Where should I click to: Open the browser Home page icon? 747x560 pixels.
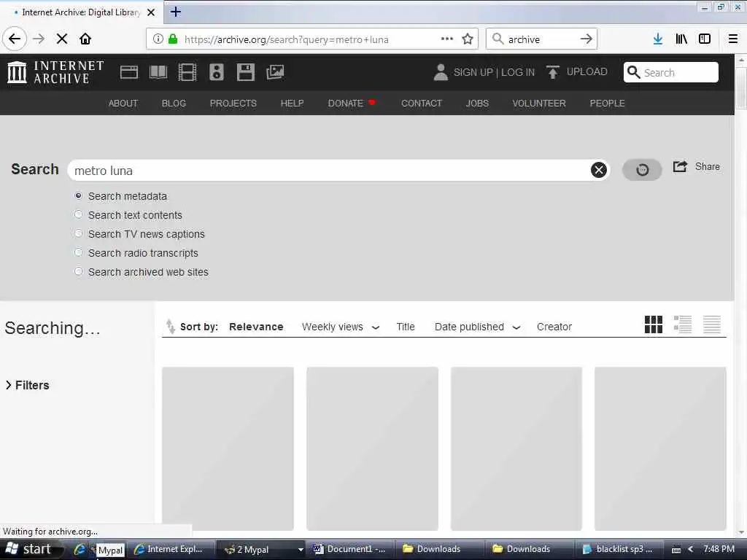85,39
